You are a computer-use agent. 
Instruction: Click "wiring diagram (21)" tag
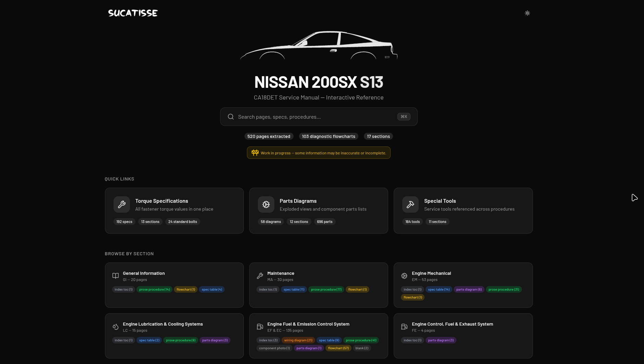[x=298, y=340]
